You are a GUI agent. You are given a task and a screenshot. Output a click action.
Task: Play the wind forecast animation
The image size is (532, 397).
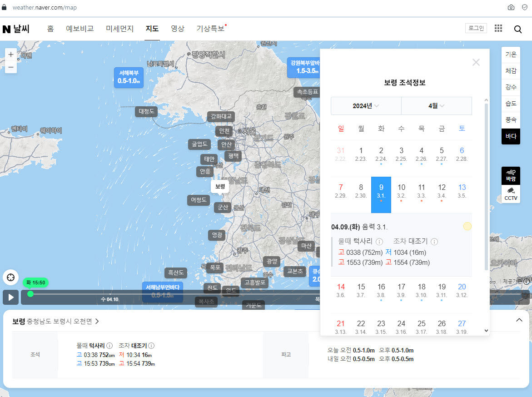coord(11,297)
